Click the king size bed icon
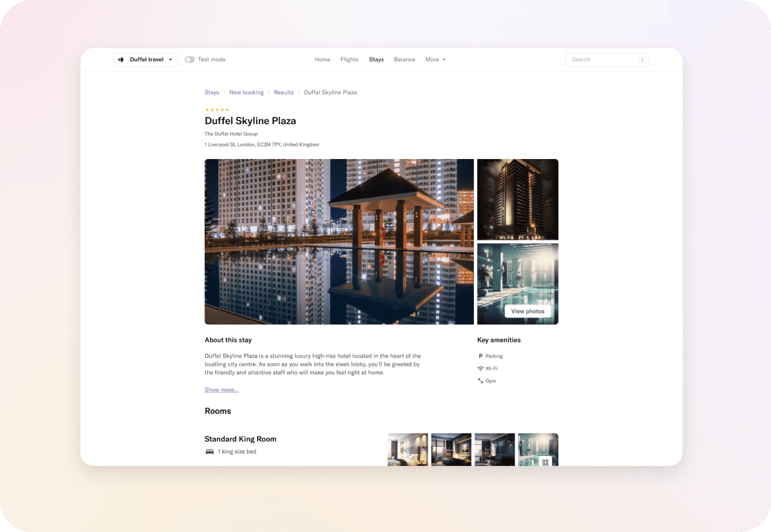Image resolution: width=771 pixels, height=532 pixels. pyautogui.click(x=209, y=451)
